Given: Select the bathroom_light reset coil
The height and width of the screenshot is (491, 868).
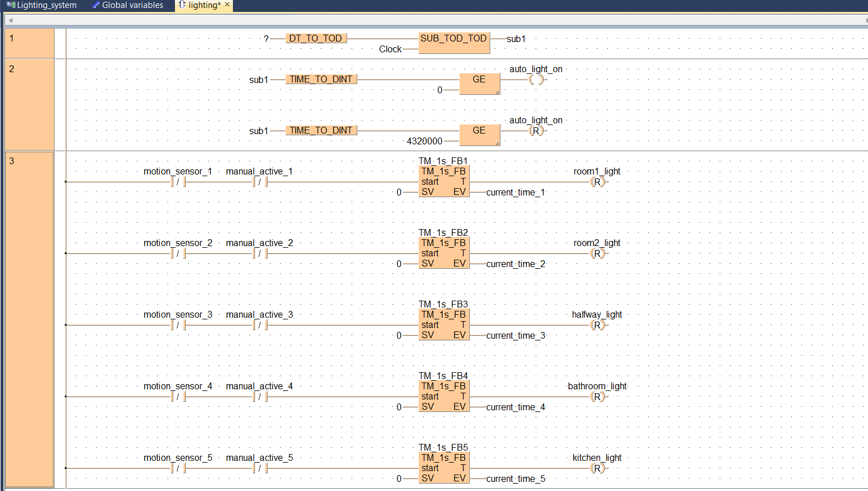Looking at the screenshot, I should [598, 397].
